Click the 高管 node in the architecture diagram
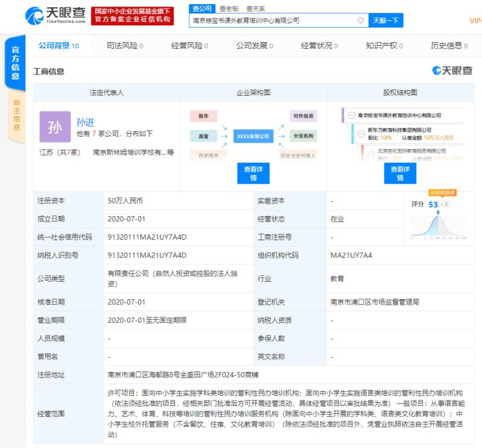 click(x=205, y=136)
